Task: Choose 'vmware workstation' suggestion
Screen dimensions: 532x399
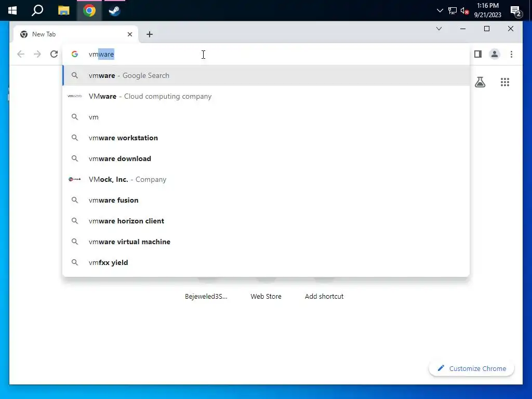Action: (x=266, y=138)
